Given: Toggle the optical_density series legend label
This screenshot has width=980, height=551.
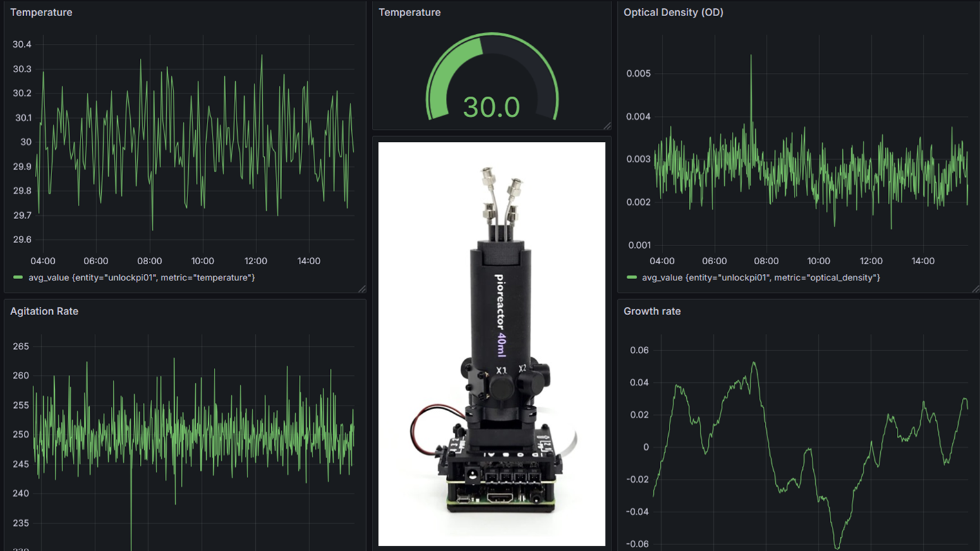Looking at the screenshot, I should (761, 278).
